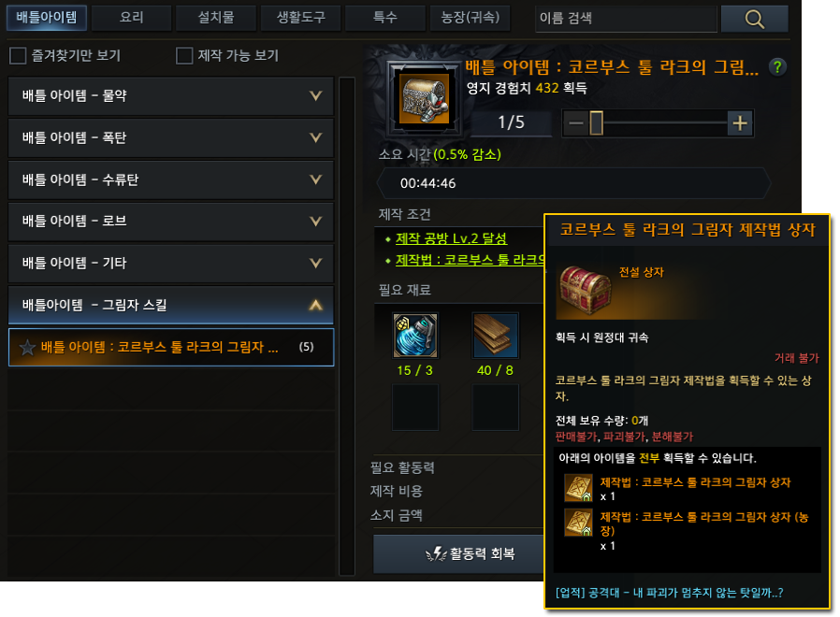Click the green help question mark icon
Image resolution: width=840 pixels, height=617 pixels.
click(777, 67)
